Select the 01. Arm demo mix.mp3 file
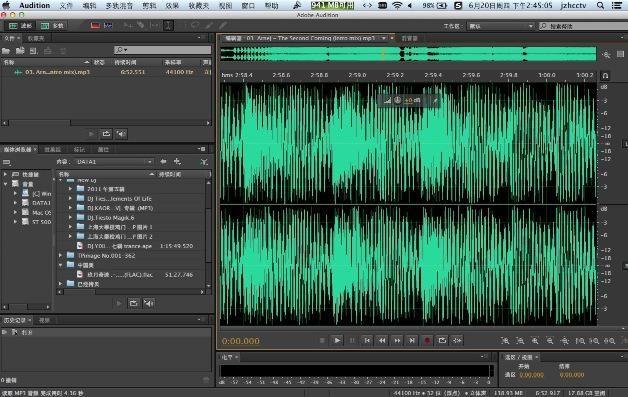Viewport: 628px width, 397px height. tap(58, 72)
